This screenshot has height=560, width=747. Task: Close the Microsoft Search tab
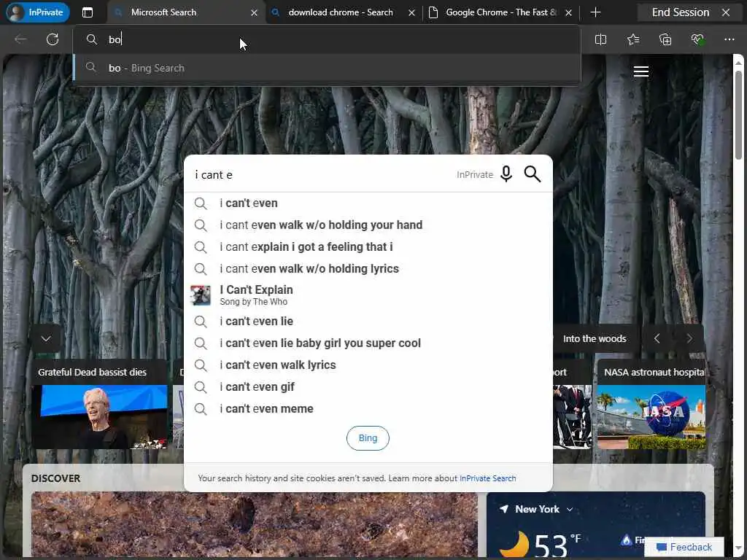tap(255, 13)
